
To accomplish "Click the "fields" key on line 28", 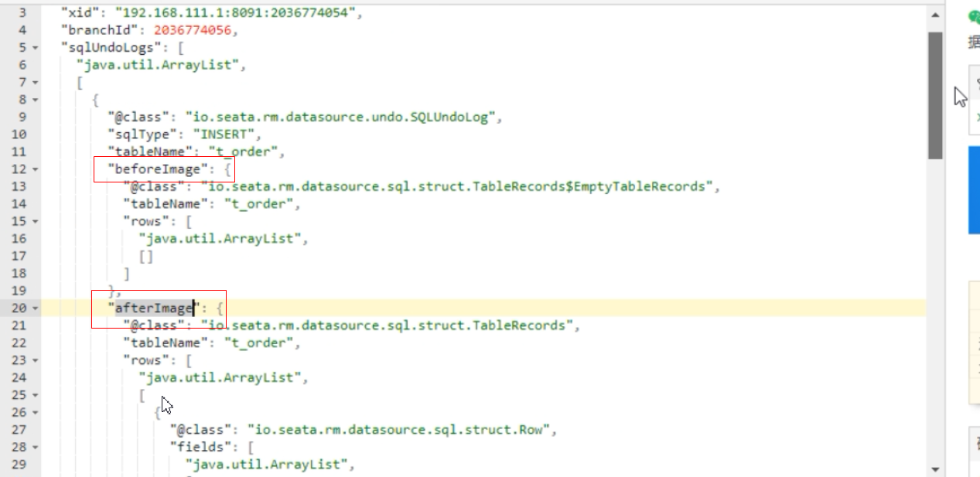I will pyautogui.click(x=200, y=448).
